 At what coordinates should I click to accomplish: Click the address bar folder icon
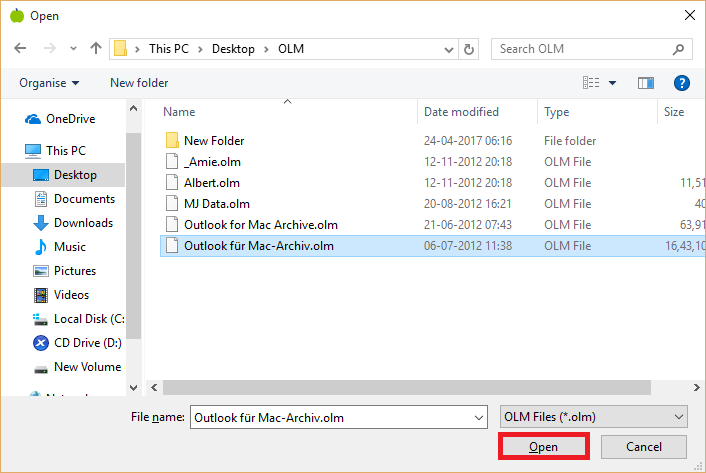(120, 49)
